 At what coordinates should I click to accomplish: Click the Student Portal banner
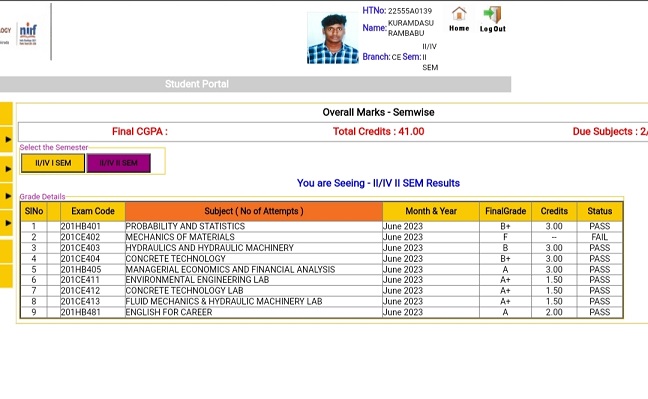coord(255,84)
